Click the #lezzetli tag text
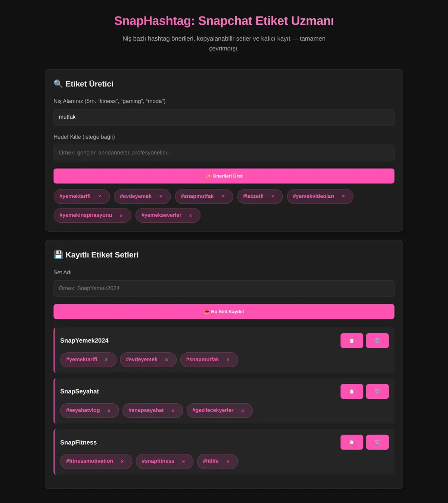This screenshot has height=503, width=448. [253, 196]
